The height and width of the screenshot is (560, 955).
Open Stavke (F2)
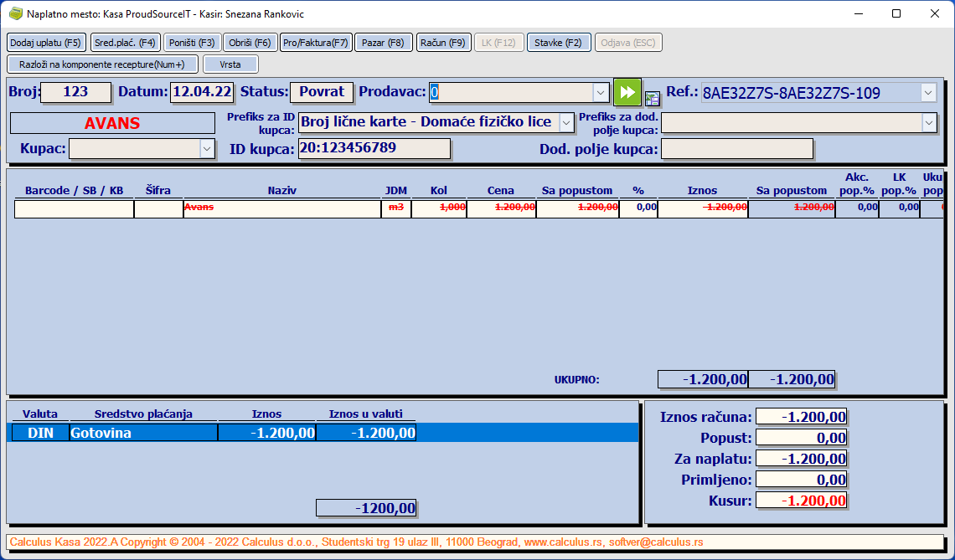click(x=559, y=43)
